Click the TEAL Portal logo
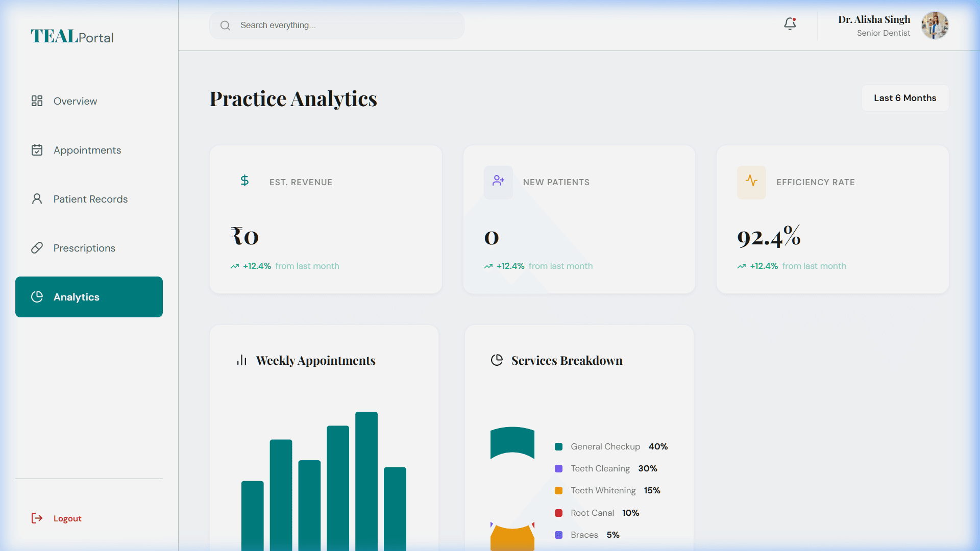Image resolution: width=980 pixels, height=551 pixels. click(72, 37)
